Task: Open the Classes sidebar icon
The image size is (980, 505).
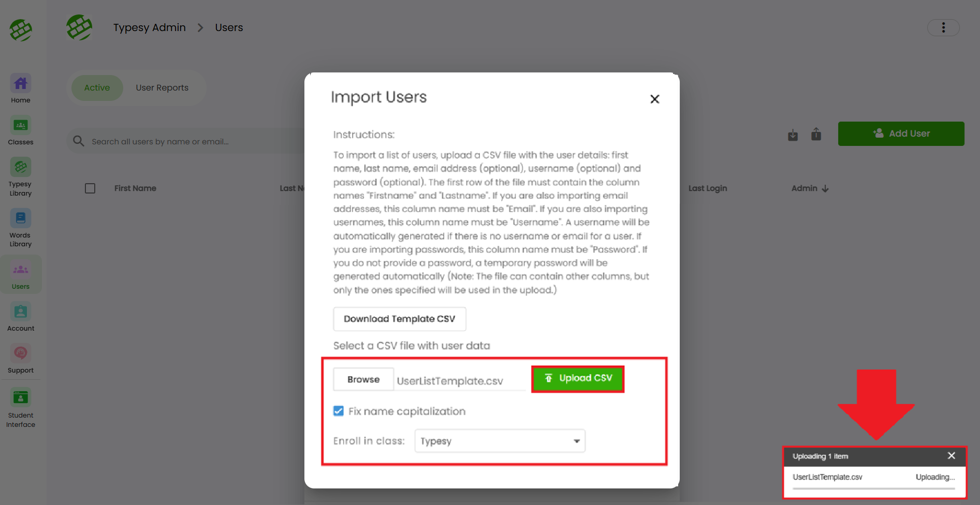Action: tap(21, 126)
